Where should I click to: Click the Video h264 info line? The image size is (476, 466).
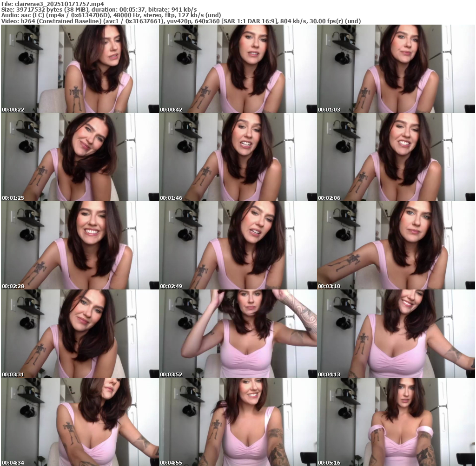click(x=181, y=21)
